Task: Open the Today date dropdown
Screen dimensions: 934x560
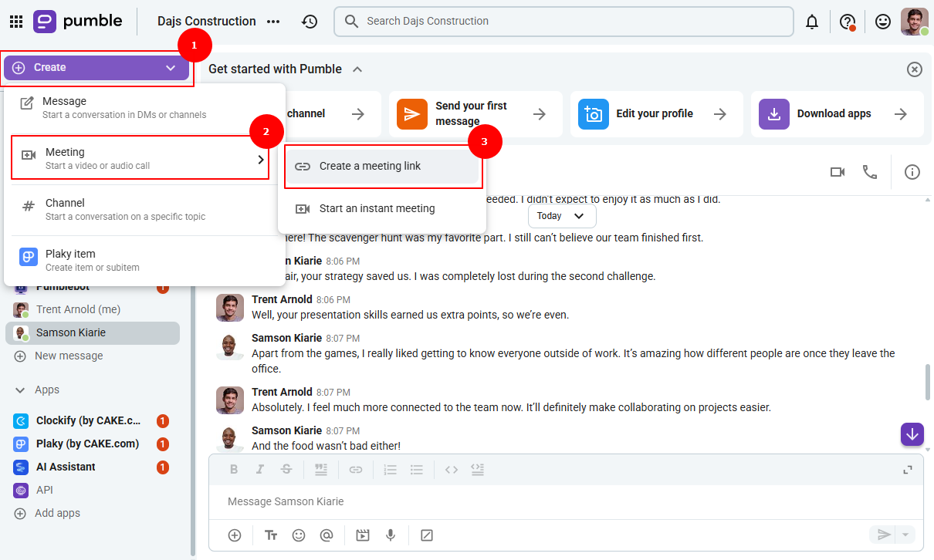Action: pos(562,216)
